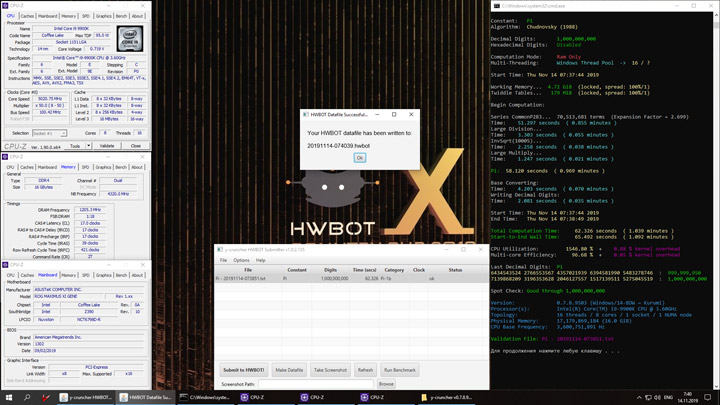Open Tools dropdown arrow in CPU-Z

point(88,146)
